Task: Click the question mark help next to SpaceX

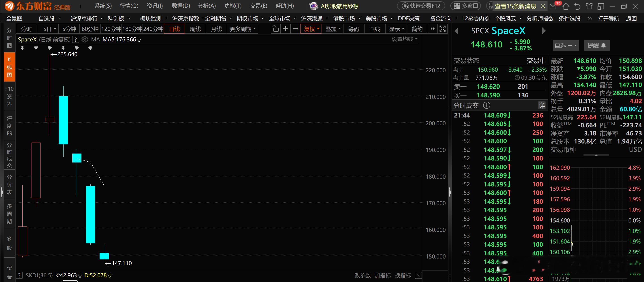Action: click(75, 39)
